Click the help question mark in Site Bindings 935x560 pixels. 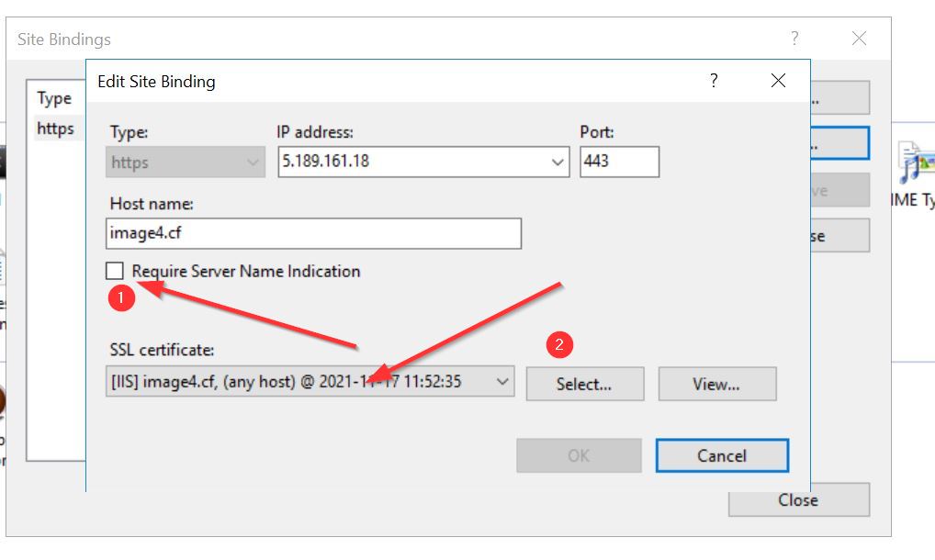click(795, 39)
